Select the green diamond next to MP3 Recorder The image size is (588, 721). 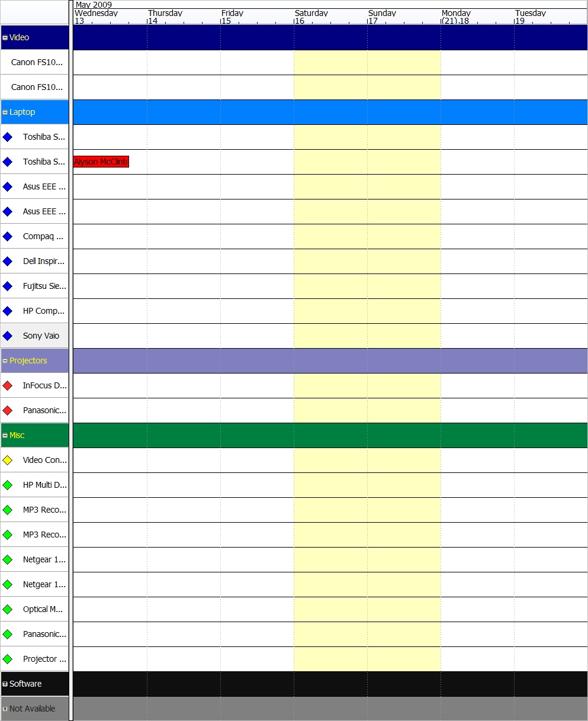7,509
